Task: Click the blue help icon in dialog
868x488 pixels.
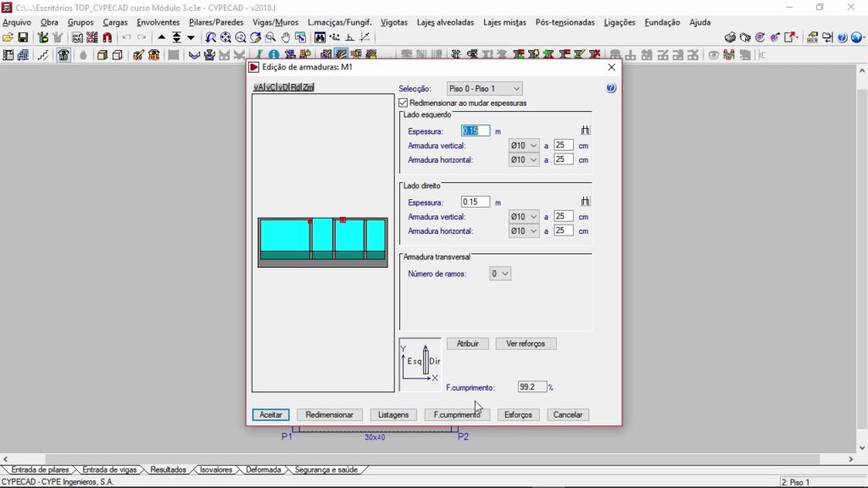Action: pyautogui.click(x=611, y=88)
